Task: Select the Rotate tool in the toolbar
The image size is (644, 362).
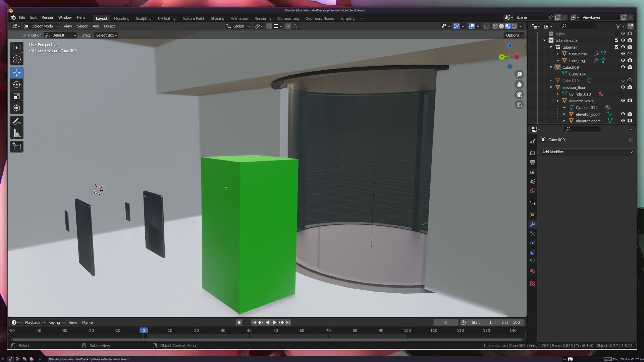Action: tap(17, 84)
